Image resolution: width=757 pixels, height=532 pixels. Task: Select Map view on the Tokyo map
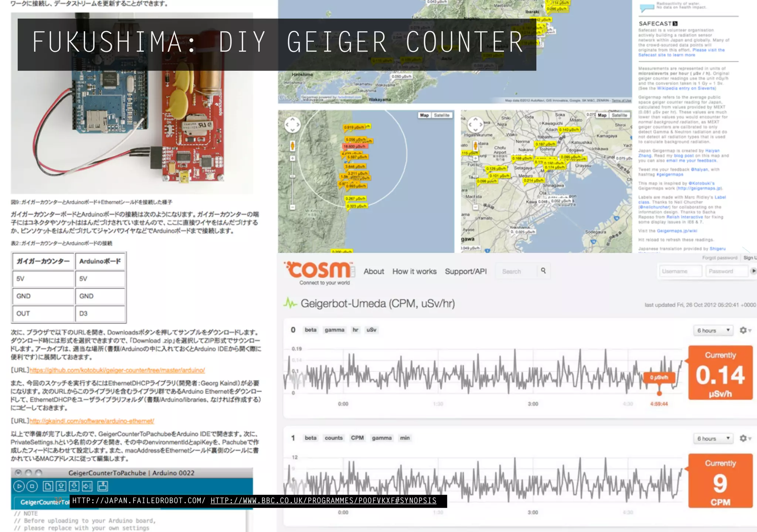[602, 115]
